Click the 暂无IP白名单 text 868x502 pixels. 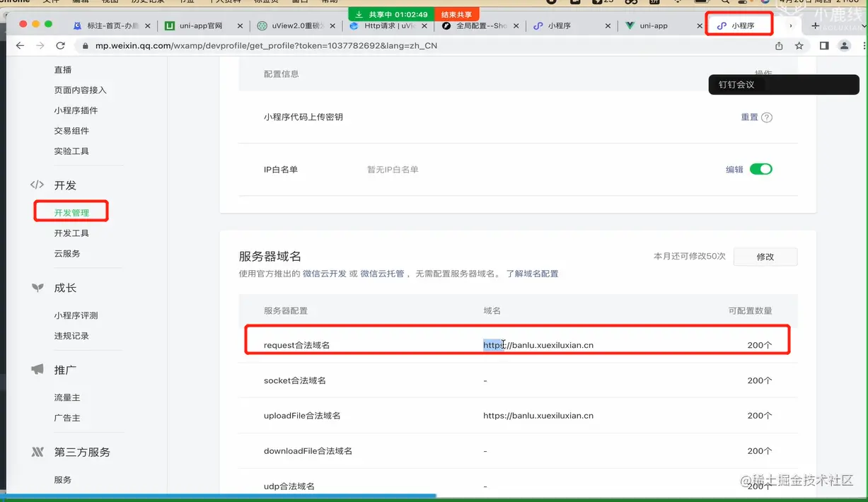pyautogui.click(x=393, y=170)
